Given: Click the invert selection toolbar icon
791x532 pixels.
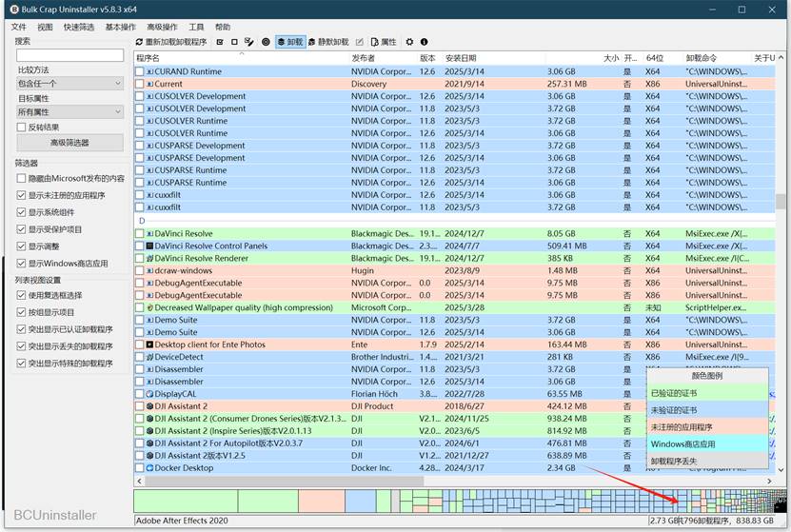Looking at the screenshot, I should (248, 42).
